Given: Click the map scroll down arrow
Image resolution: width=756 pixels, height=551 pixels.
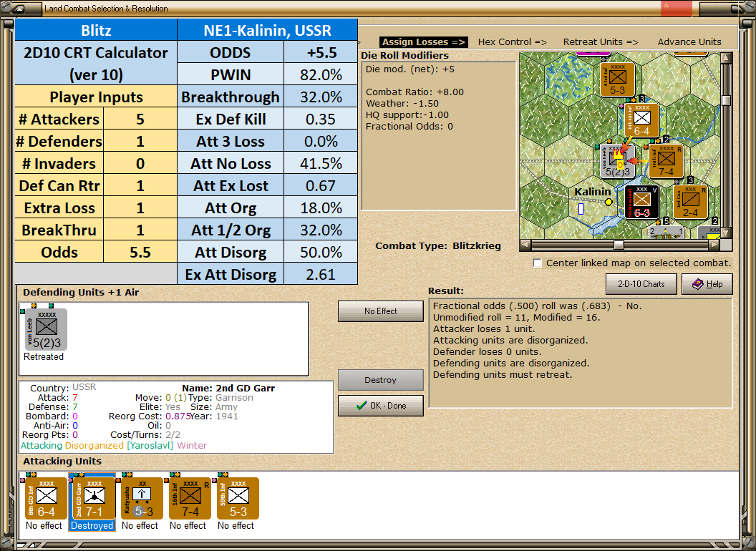Looking at the screenshot, I should (726, 233).
